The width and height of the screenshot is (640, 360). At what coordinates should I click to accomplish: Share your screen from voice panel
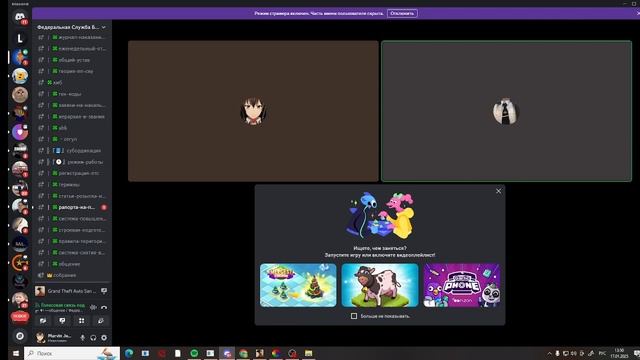[62, 321]
